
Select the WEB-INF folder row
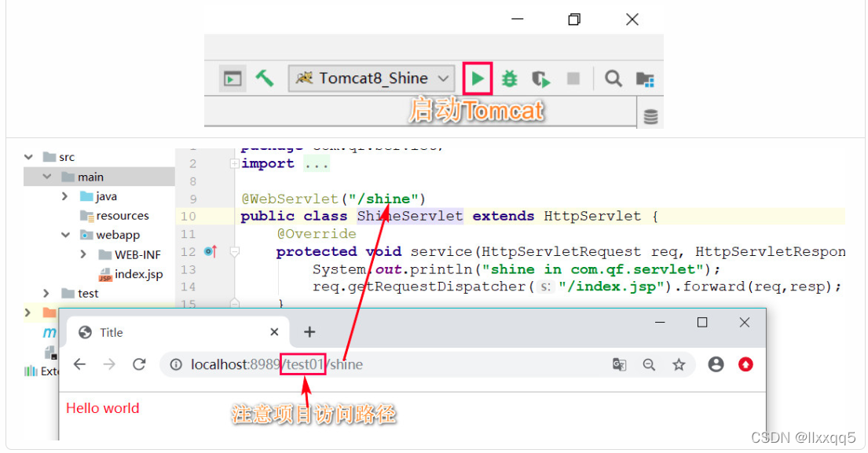(x=130, y=254)
